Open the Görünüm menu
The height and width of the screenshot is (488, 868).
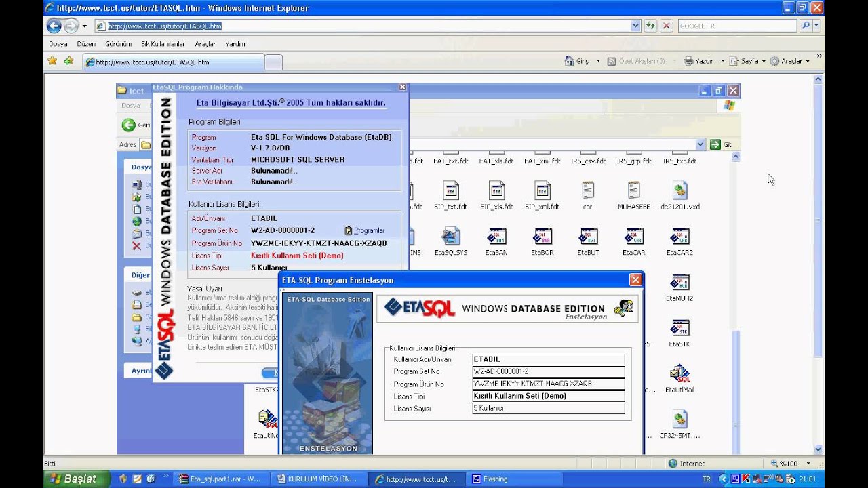[118, 44]
